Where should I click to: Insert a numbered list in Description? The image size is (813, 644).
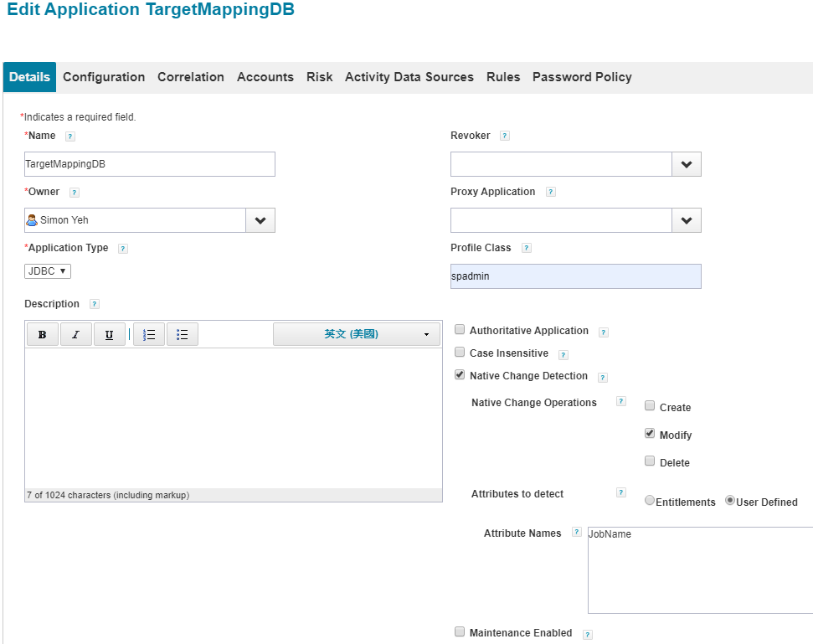[x=149, y=335]
